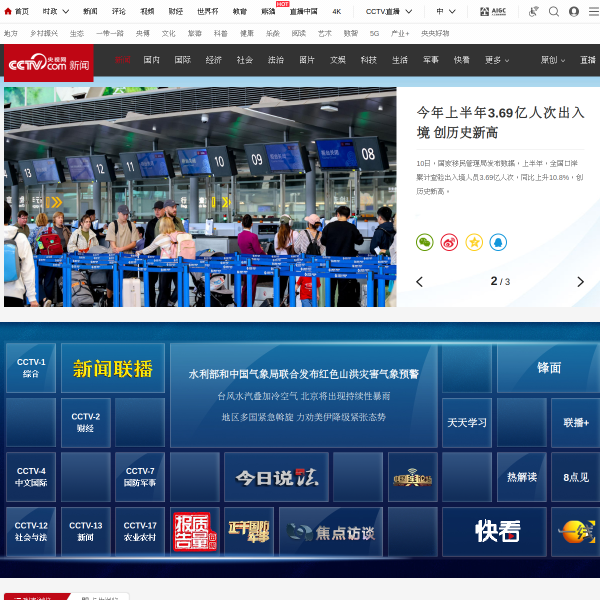The width and height of the screenshot is (600, 600).
Task: Open 央央好物 in secondary nav
Action: pyautogui.click(x=435, y=34)
